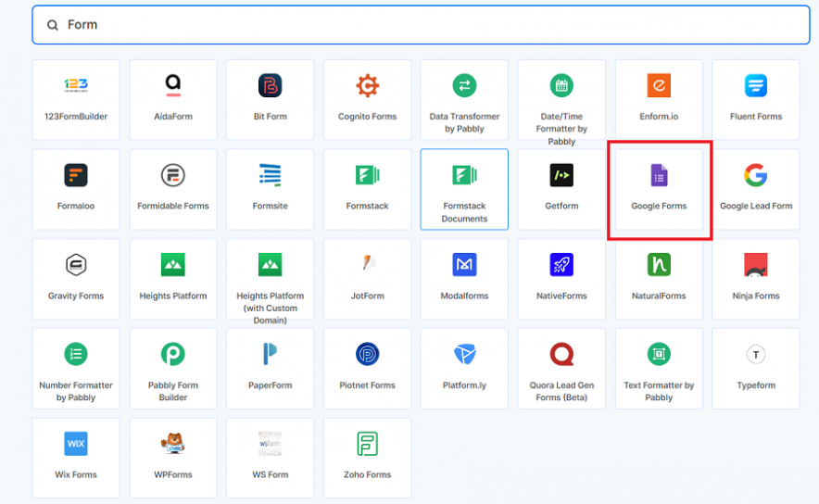This screenshot has height=504, width=819.
Task: Open the Bit Form app icon
Action: 270,85
